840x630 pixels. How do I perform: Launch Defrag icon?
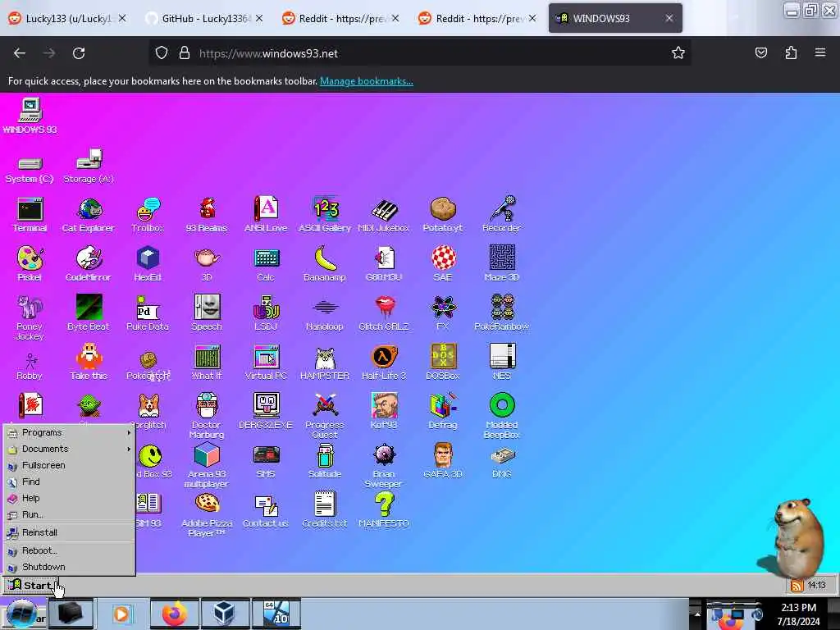(x=442, y=412)
